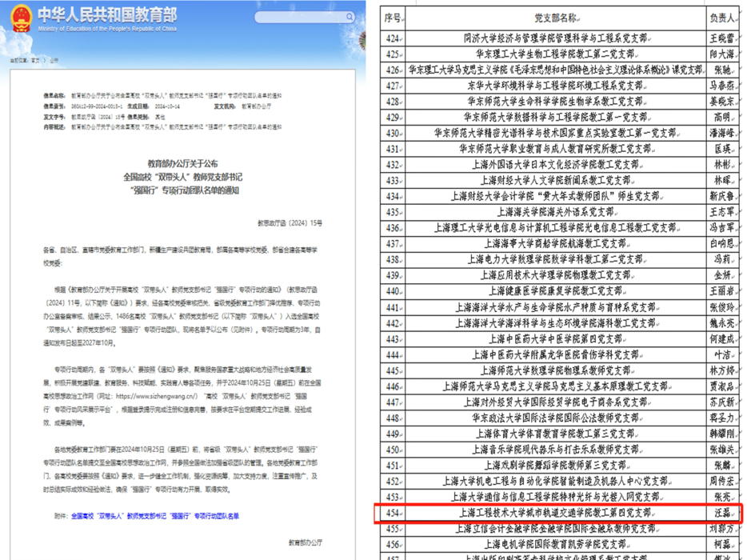Screen dimensions: 747x560
Task: Click the name 汪磊 in row 454
Action: pos(721,513)
